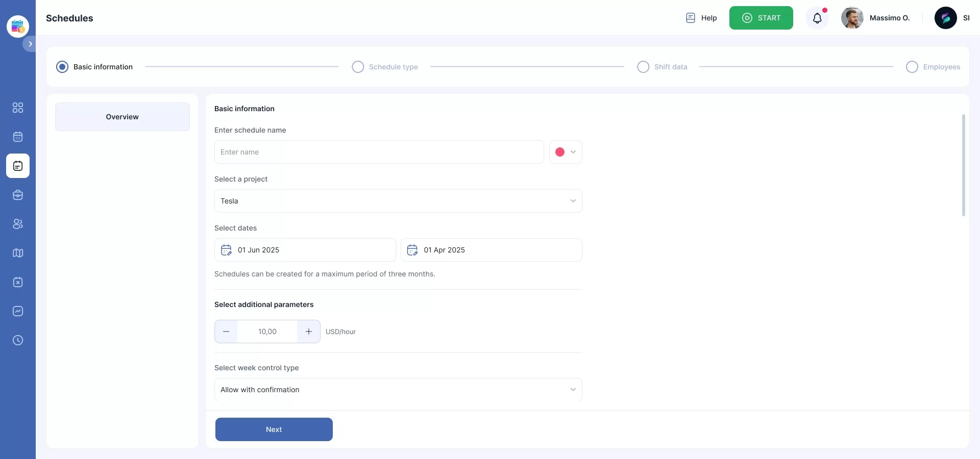
Task: Open notifications bell icon
Action: point(817,18)
